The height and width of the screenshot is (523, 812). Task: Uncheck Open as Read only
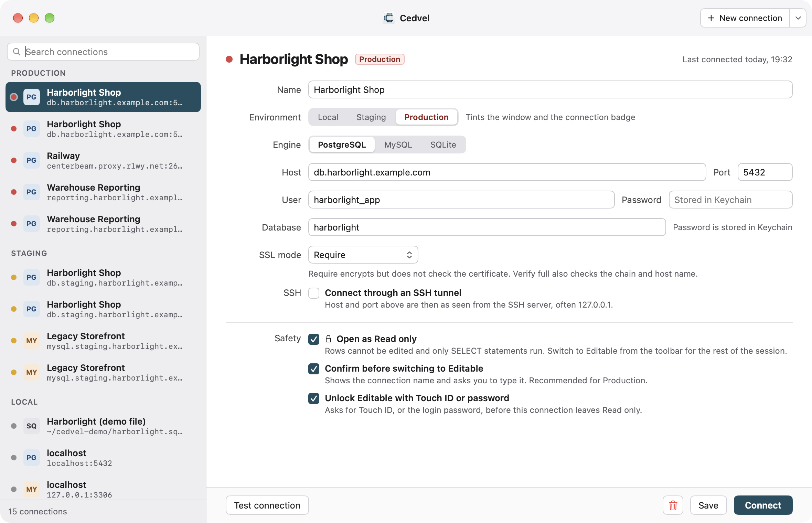click(x=314, y=339)
